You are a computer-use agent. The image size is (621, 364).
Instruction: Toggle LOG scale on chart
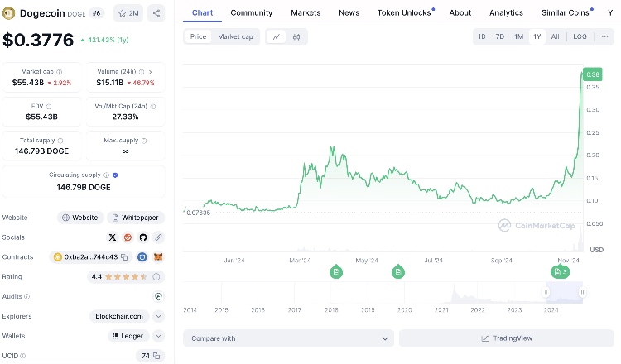(x=580, y=36)
